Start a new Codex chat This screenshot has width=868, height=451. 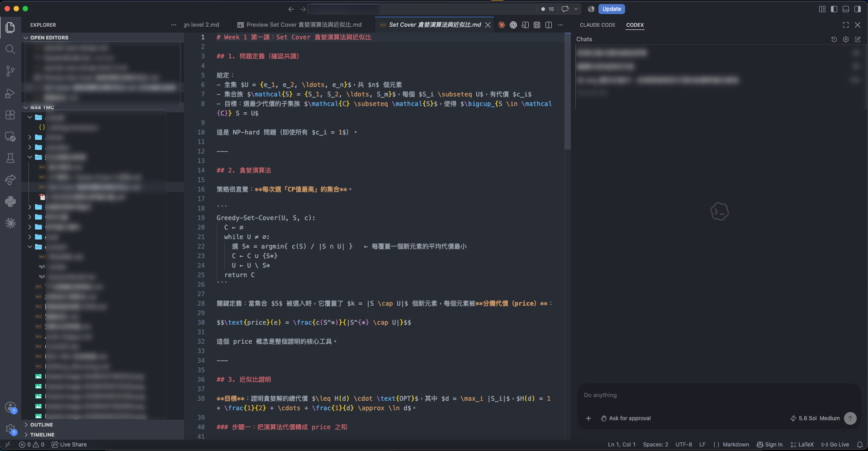(858, 39)
